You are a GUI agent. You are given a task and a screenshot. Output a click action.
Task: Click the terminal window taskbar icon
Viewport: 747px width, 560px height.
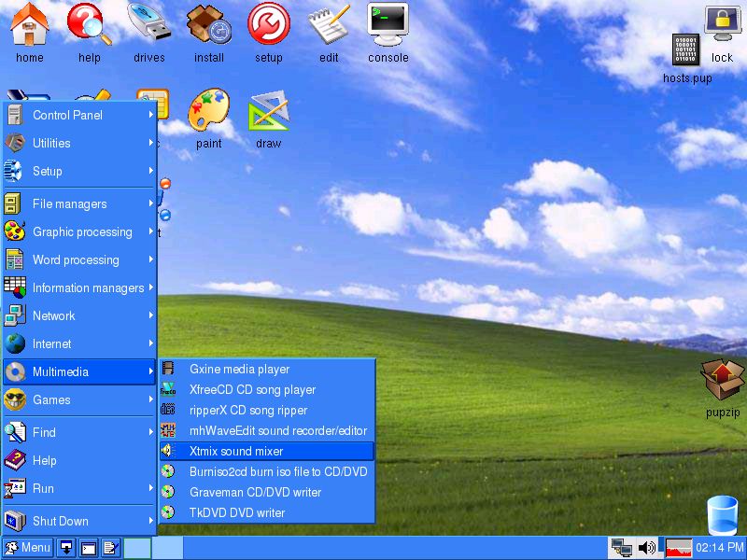pyautogui.click(x=89, y=548)
